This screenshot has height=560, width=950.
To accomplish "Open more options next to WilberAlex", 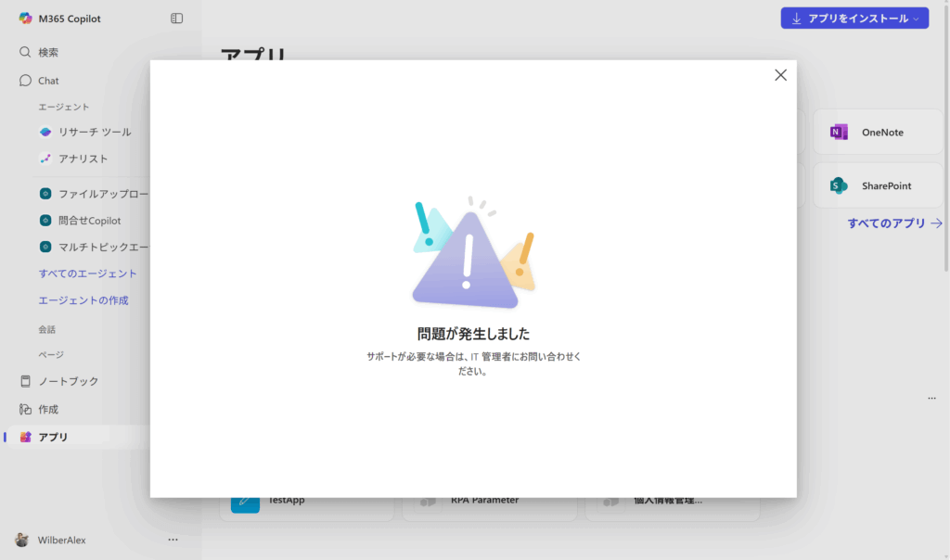I will pyautogui.click(x=173, y=540).
